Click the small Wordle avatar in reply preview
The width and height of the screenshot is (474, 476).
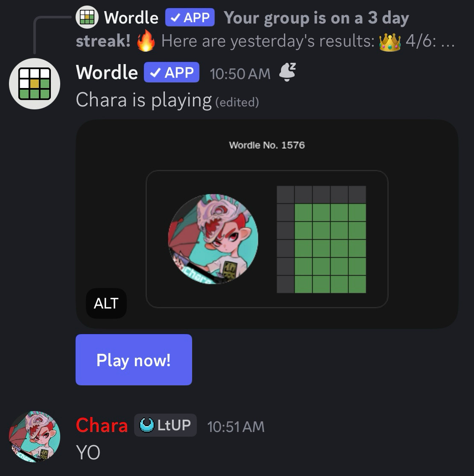click(x=87, y=17)
